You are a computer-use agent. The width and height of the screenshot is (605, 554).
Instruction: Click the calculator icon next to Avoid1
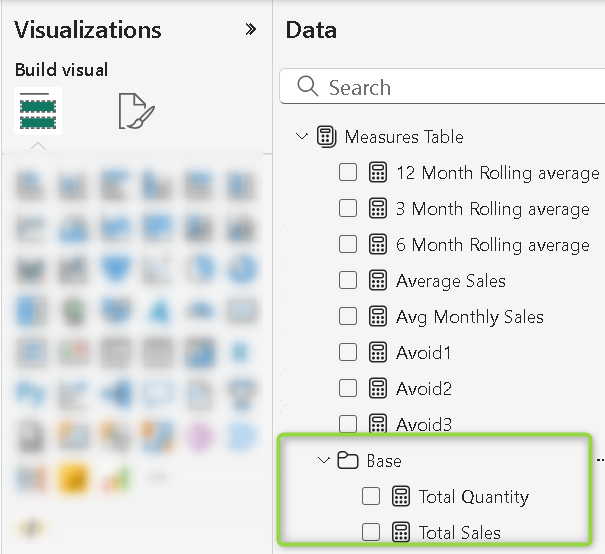[378, 352]
